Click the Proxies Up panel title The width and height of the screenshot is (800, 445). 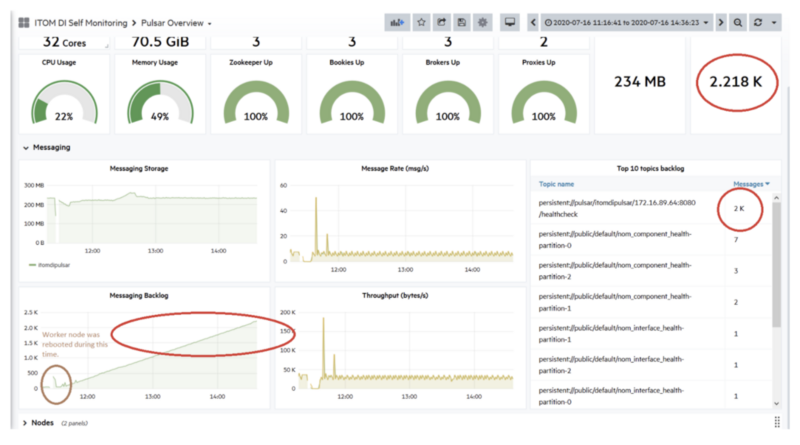click(x=538, y=62)
